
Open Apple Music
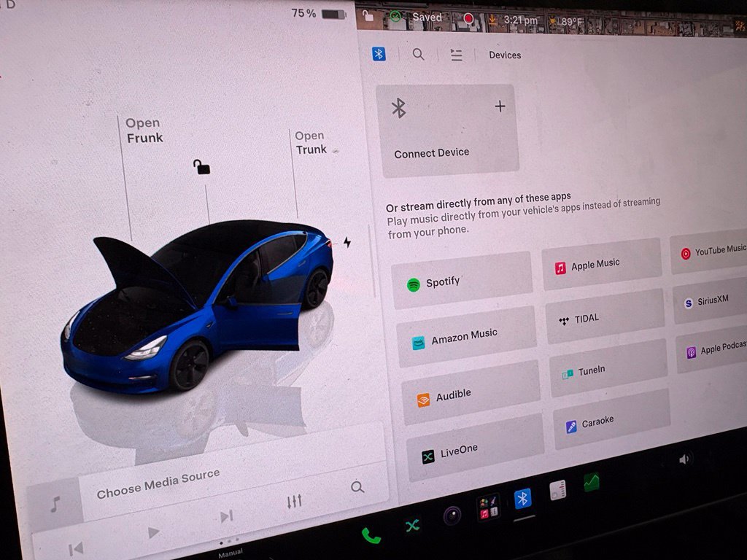click(x=602, y=264)
